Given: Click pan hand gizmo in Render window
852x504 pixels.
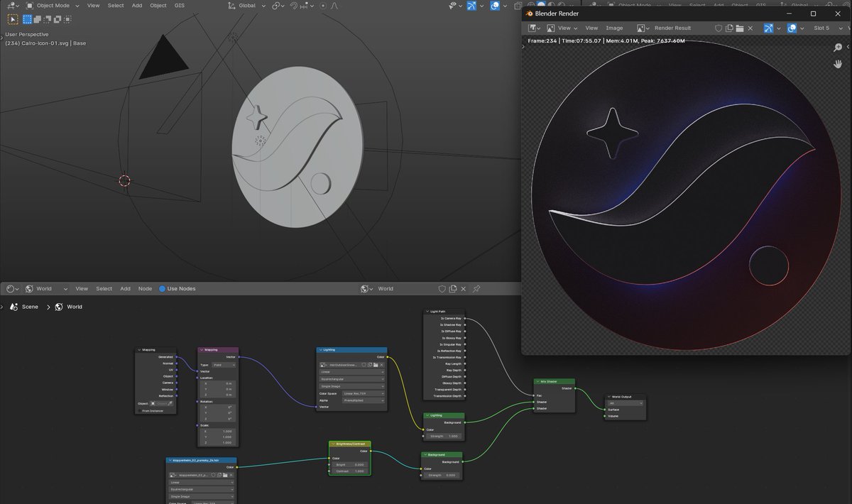Looking at the screenshot, I should [838, 64].
